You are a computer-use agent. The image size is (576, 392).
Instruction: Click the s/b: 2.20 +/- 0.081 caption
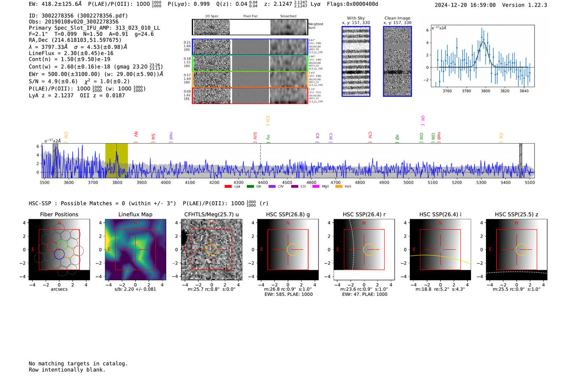point(135,289)
